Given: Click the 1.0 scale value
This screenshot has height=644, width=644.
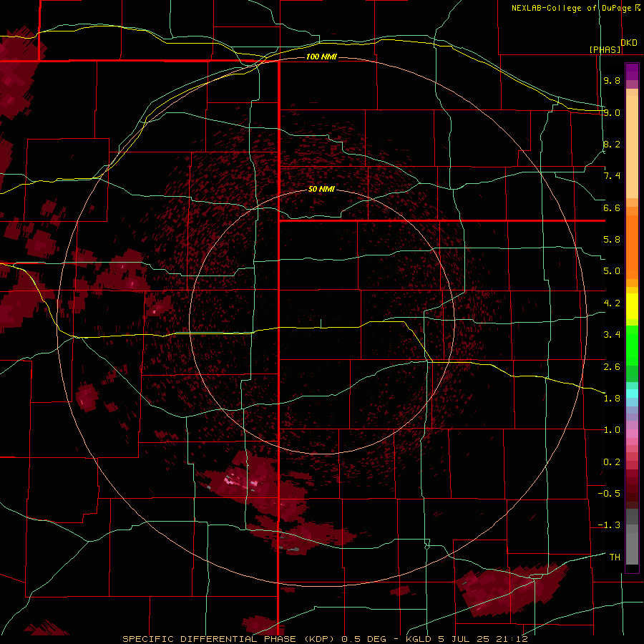Looking at the screenshot, I should (x=612, y=430).
